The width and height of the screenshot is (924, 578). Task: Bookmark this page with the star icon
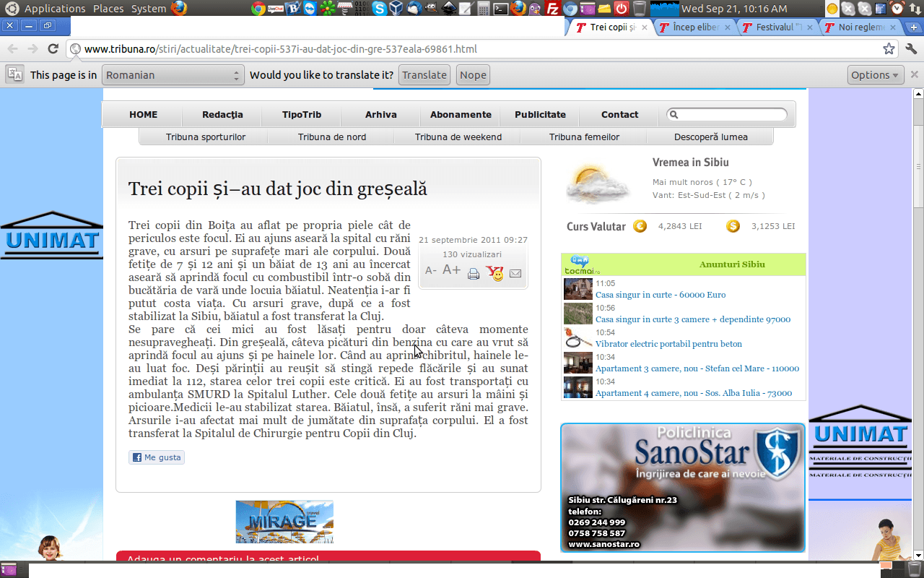889,49
